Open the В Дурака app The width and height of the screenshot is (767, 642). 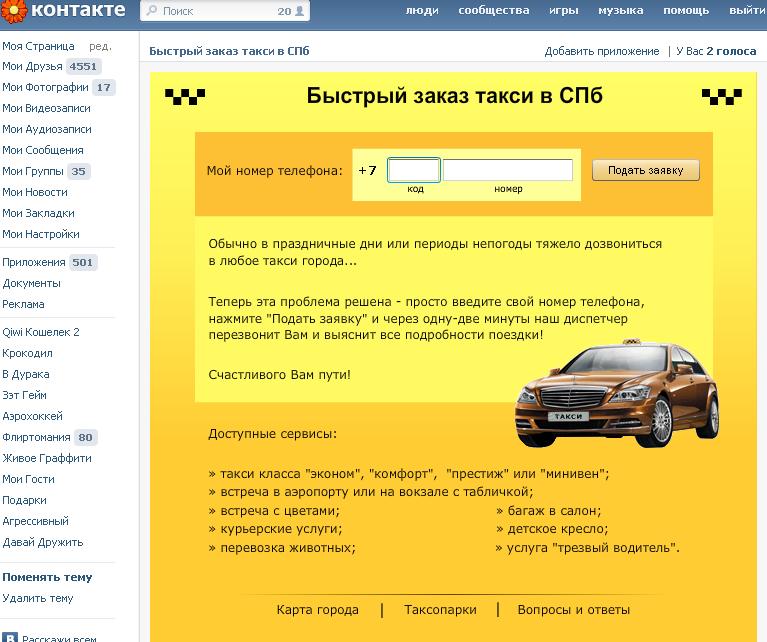[x=25, y=374]
